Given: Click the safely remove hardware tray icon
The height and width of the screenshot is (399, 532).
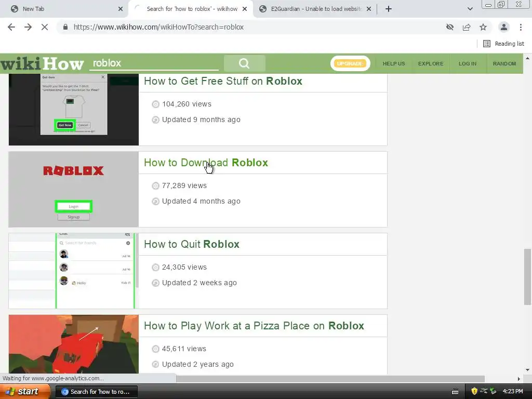Looking at the screenshot, I should (493, 391).
